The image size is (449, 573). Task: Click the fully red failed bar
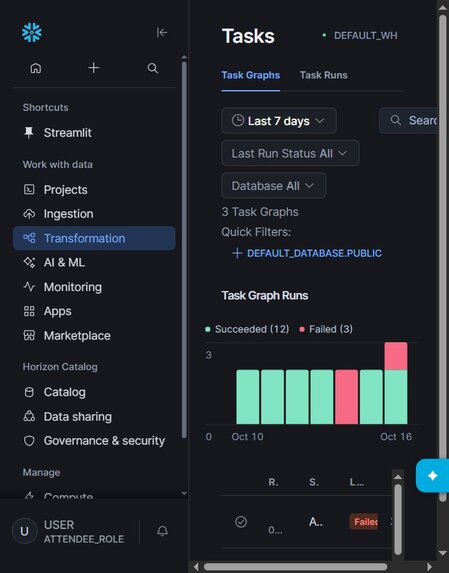point(346,397)
